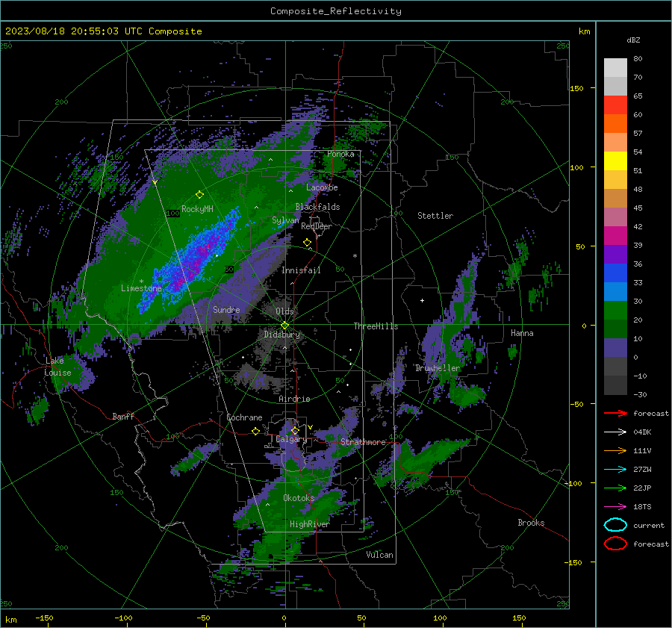The height and width of the screenshot is (628, 672).
Task: Click the yellow diamond marker above RockyMH
Action: point(199,195)
